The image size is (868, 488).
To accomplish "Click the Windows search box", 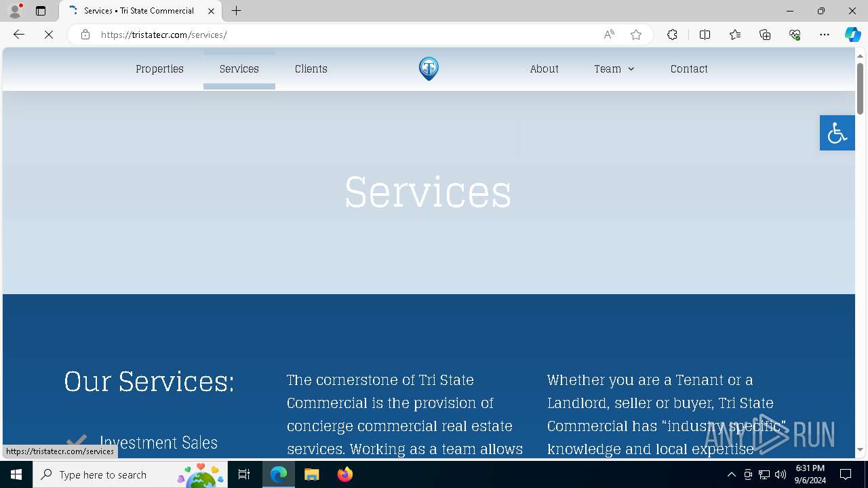I will pyautogui.click(x=130, y=474).
